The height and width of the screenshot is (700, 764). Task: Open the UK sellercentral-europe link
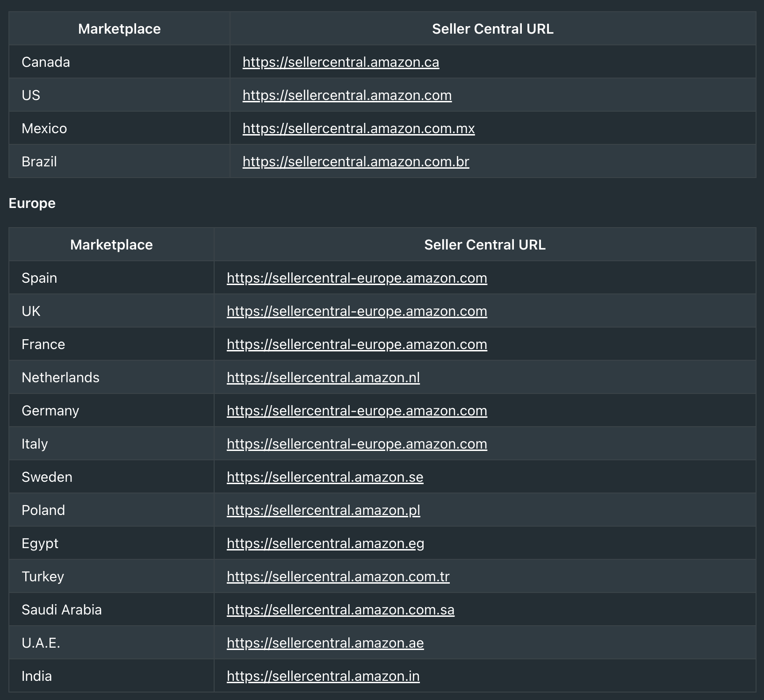(357, 311)
